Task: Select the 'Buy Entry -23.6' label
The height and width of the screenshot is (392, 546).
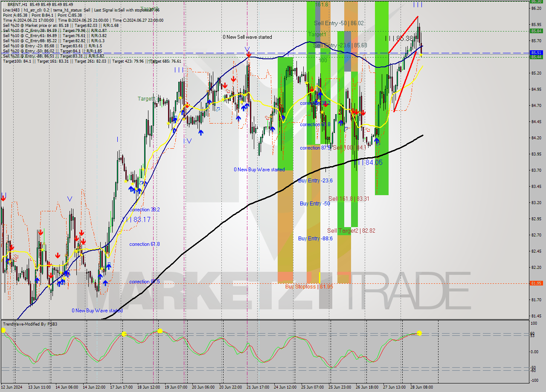Action: (x=315, y=181)
